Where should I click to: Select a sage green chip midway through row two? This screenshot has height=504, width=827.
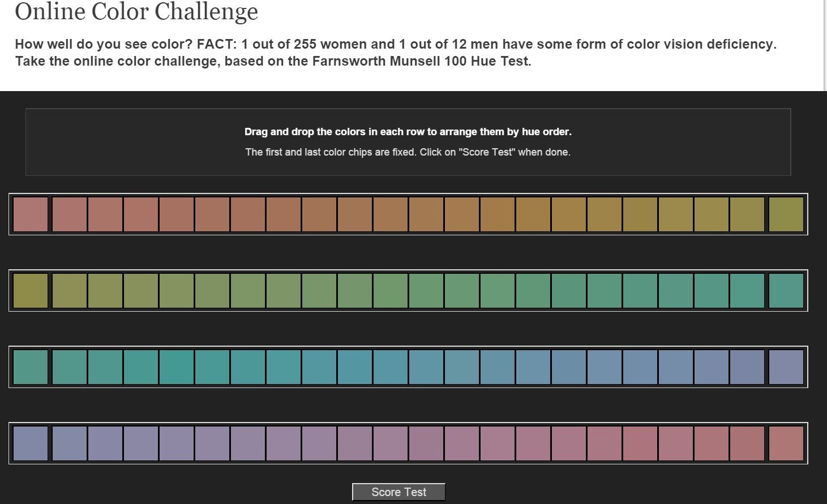point(408,291)
